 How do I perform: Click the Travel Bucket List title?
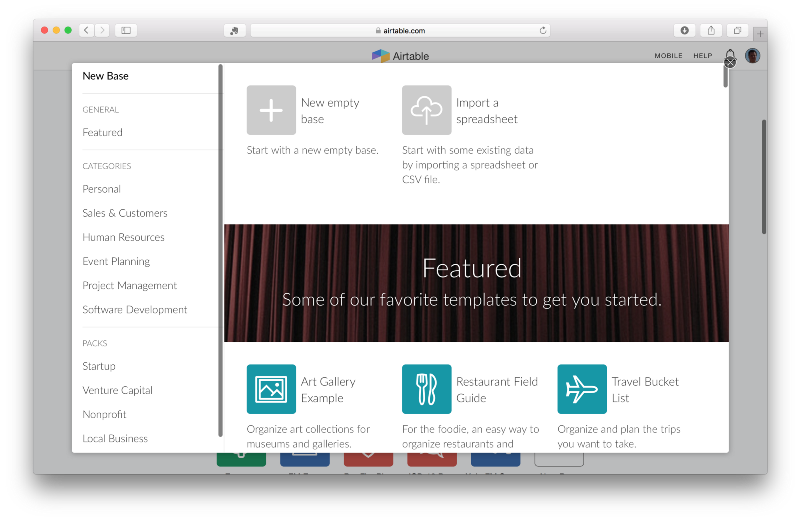(x=645, y=390)
